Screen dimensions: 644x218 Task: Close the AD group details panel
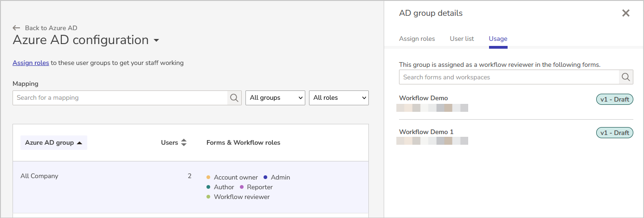pos(626,13)
